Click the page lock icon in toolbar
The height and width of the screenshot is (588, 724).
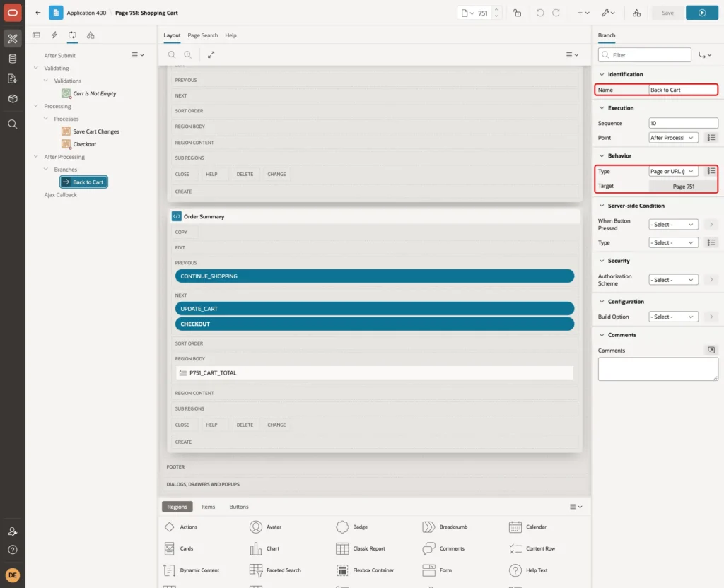coord(517,13)
